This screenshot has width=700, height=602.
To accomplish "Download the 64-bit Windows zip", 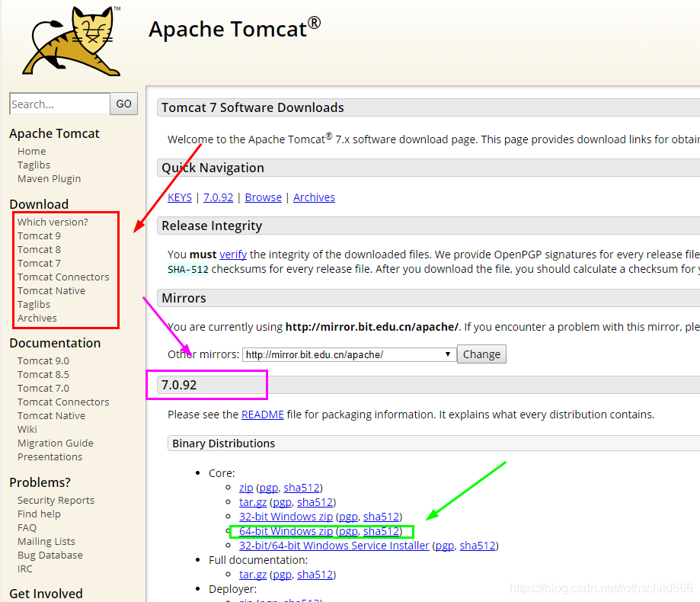I will click(x=286, y=531).
